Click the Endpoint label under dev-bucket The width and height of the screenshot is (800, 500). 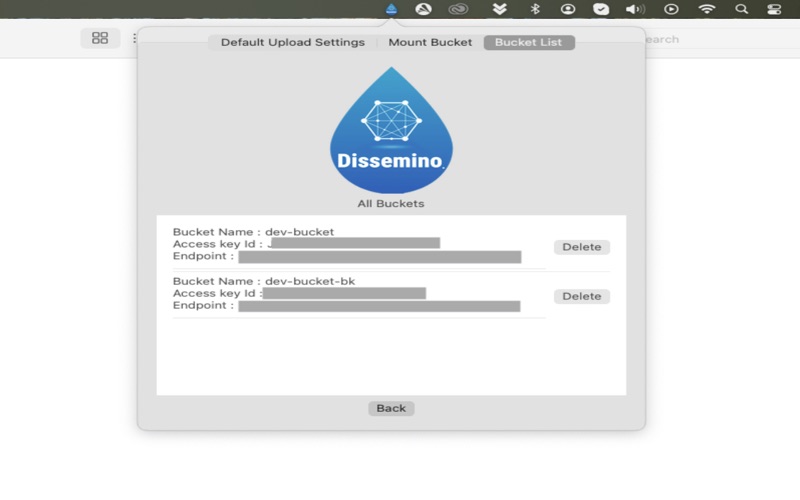point(203,256)
